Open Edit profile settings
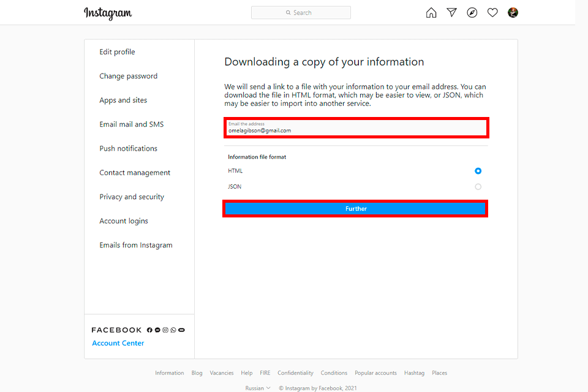Screen dimensions: 588x392 [117, 52]
